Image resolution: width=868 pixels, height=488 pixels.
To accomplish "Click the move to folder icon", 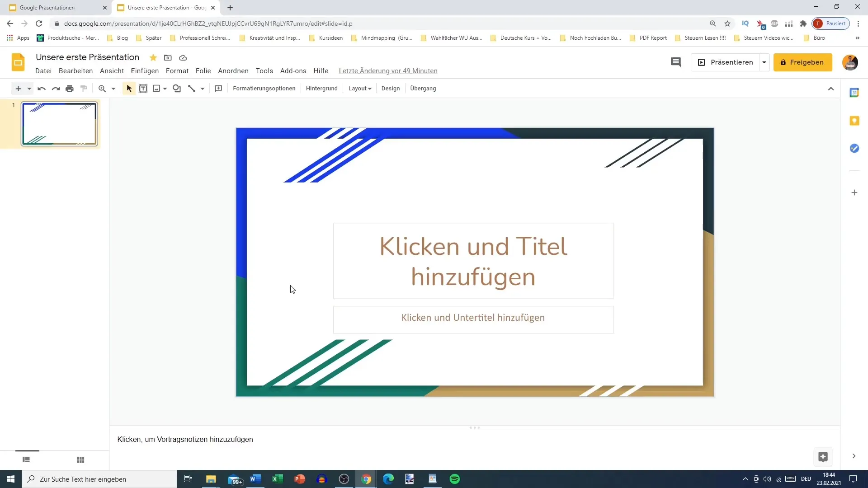I will coord(168,57).
